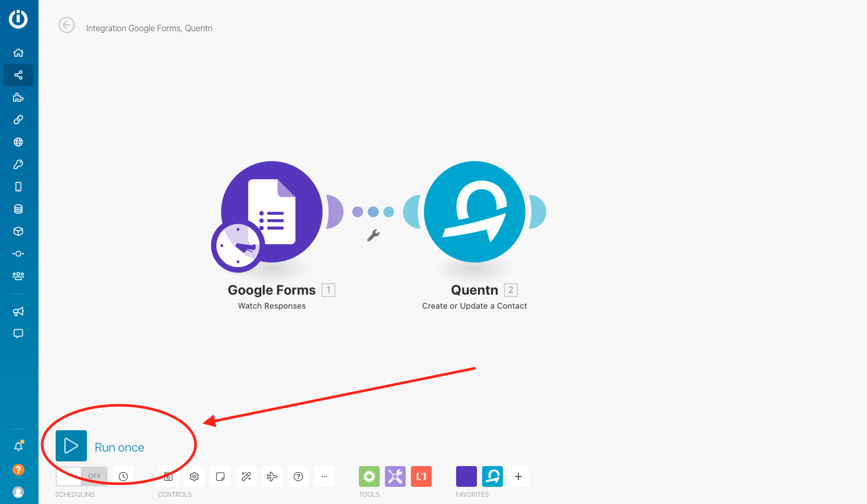Open scenario settings gear icon
This screenshot has height=504, width=867.
coord(195,476)
